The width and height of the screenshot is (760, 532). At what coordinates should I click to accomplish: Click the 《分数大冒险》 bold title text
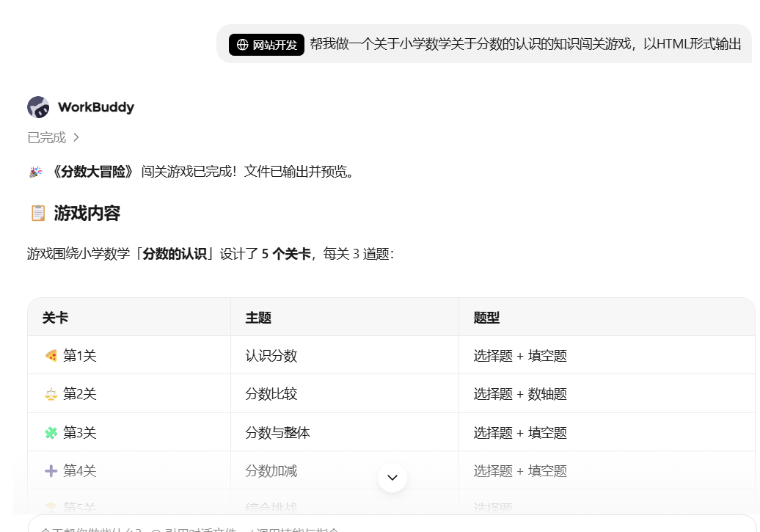point(92,172)
